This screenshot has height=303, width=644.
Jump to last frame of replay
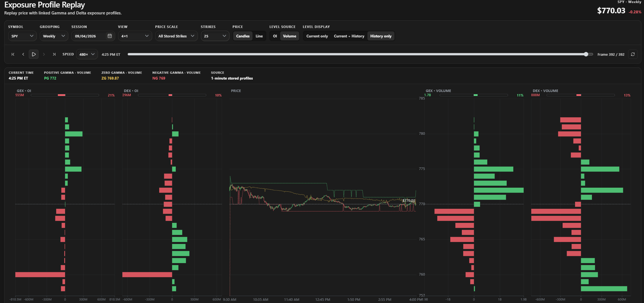[54, 54]
